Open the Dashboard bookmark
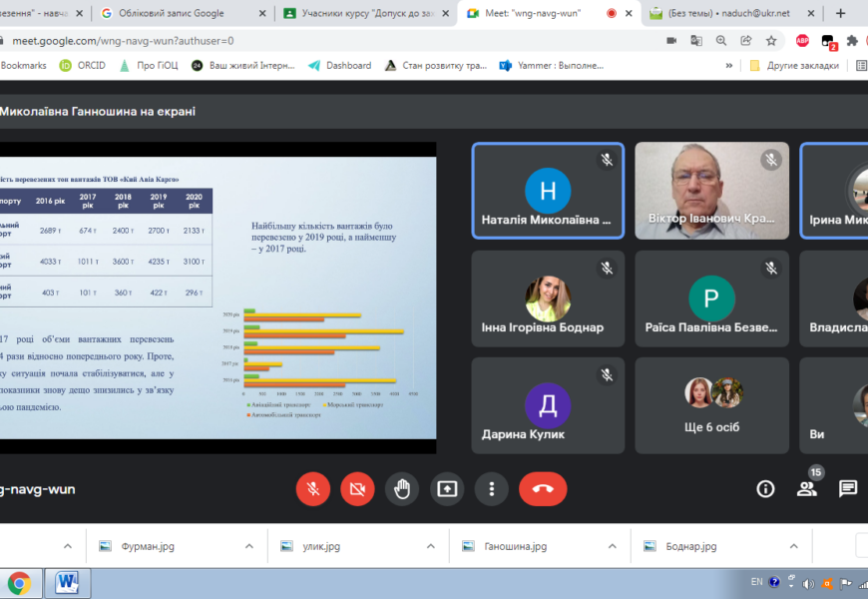Viewport: 868px width, 599px height. click(348, 66)
